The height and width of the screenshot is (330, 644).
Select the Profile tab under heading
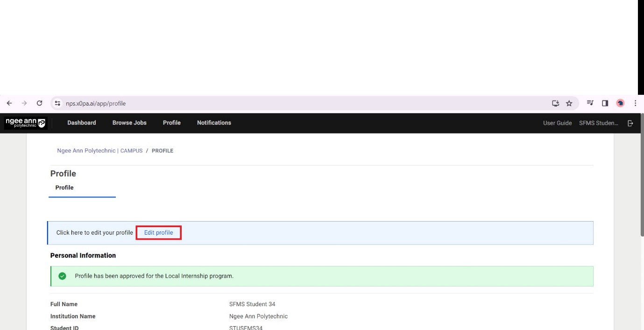(64, 188)
